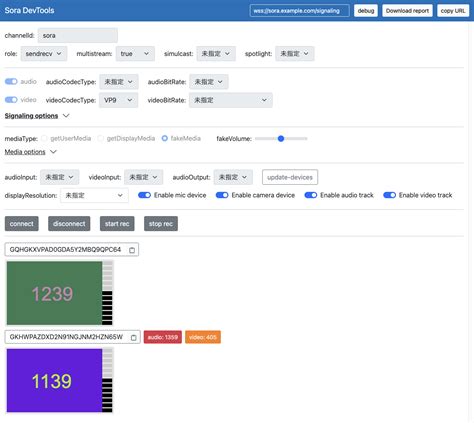This screenshot has height=423, width=474.
Task: Open the displayResolution dropdown
Action: (94, 195)
